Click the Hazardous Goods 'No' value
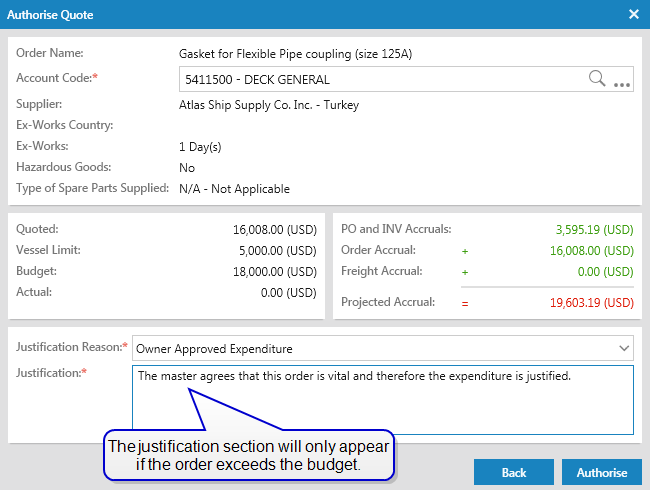This screenshot has height=490, width=650. [x=187, y=168]
